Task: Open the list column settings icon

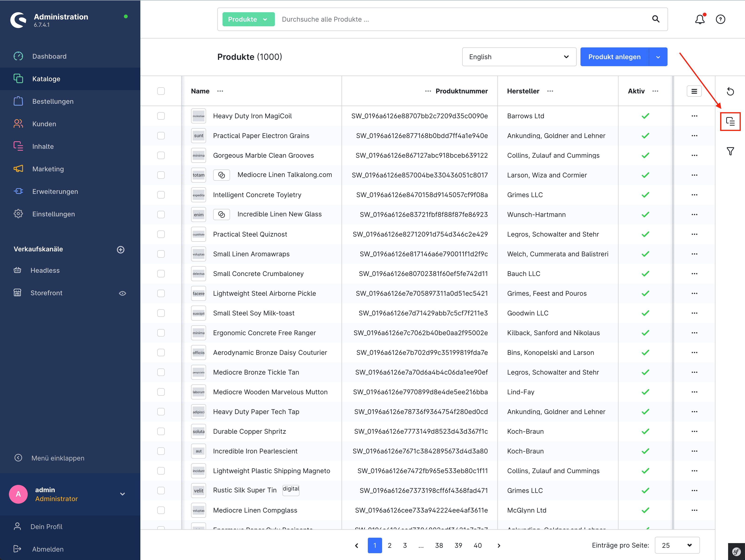Action: pyautogui.click(x=694, y=91)
